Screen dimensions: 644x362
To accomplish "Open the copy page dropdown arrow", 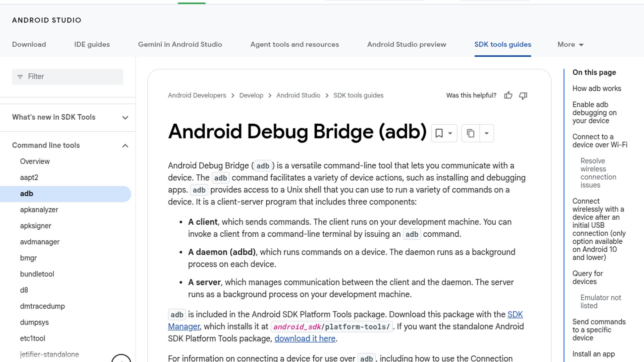I will tap(487, 133).
